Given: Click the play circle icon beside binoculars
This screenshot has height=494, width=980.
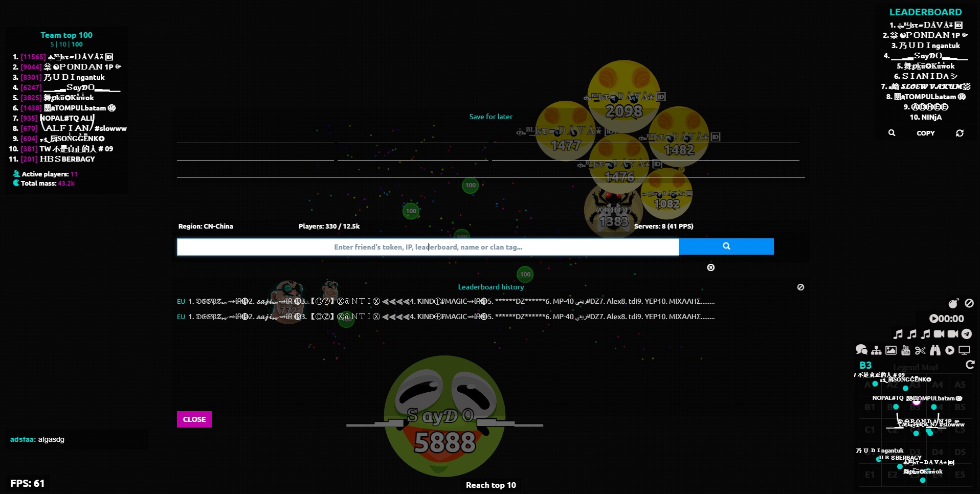Looking at the screenshot, I should click(950, 350).
